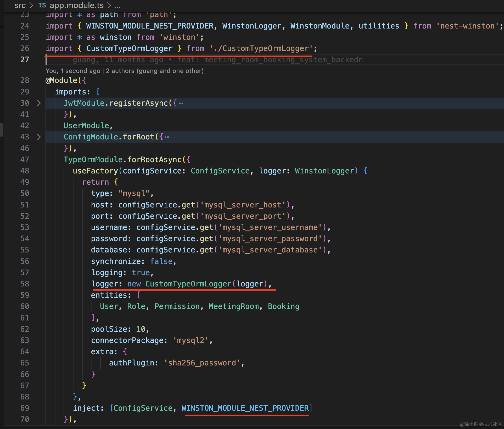Click WINSTON_MODULE_NEST_PROVIDER in inject array

(245, 408)
